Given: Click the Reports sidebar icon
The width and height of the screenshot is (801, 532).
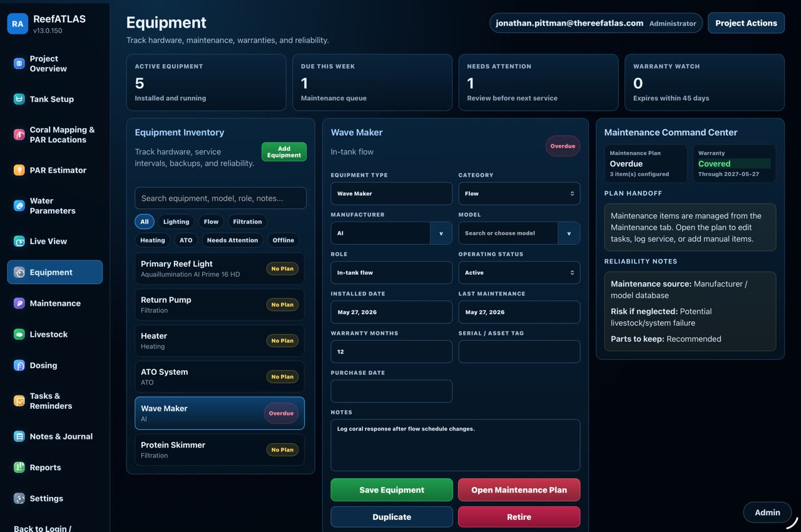Looking at the screenshot, I should [19, 468].
